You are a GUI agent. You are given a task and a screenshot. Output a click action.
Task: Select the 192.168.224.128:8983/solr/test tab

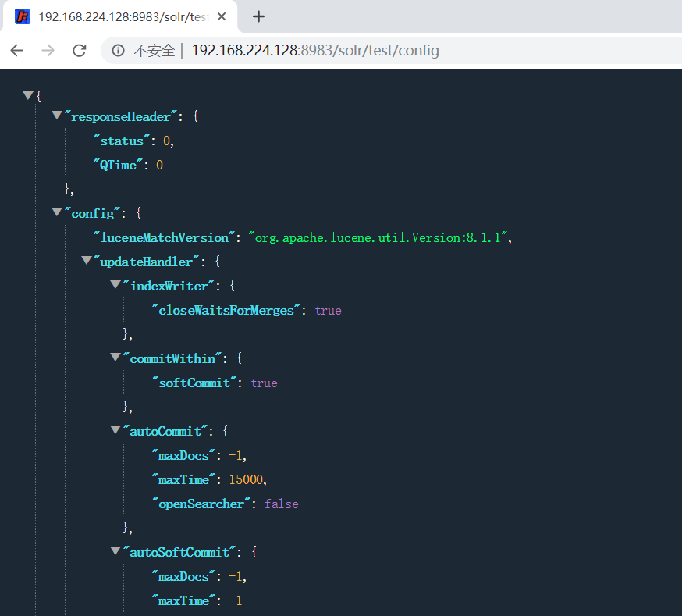click(x=120, y=16)
